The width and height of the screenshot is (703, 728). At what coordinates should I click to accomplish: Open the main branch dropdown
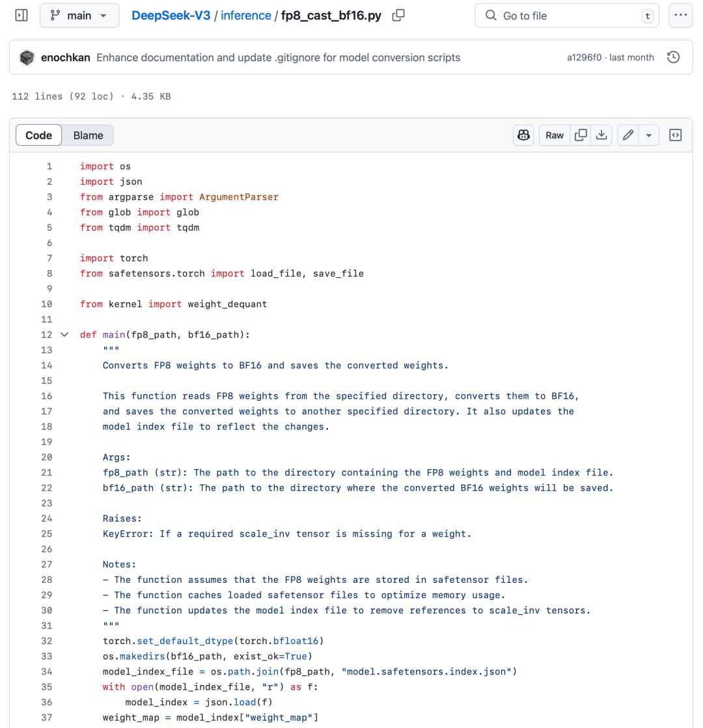79,16
